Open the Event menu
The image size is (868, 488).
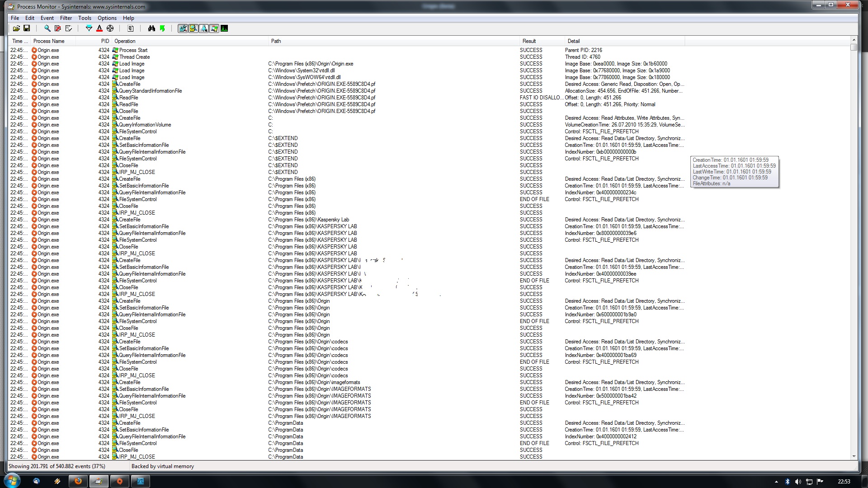point(47,18)
